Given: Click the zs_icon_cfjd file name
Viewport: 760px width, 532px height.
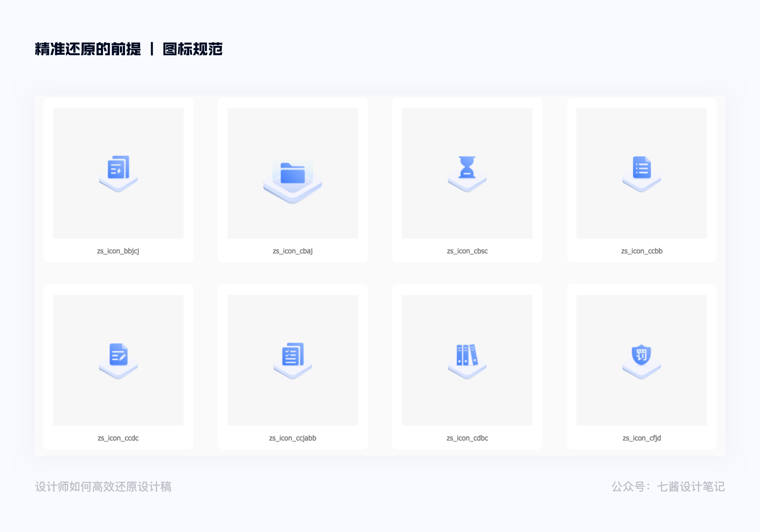Looking at the screenshot, I should pos(642,438).
